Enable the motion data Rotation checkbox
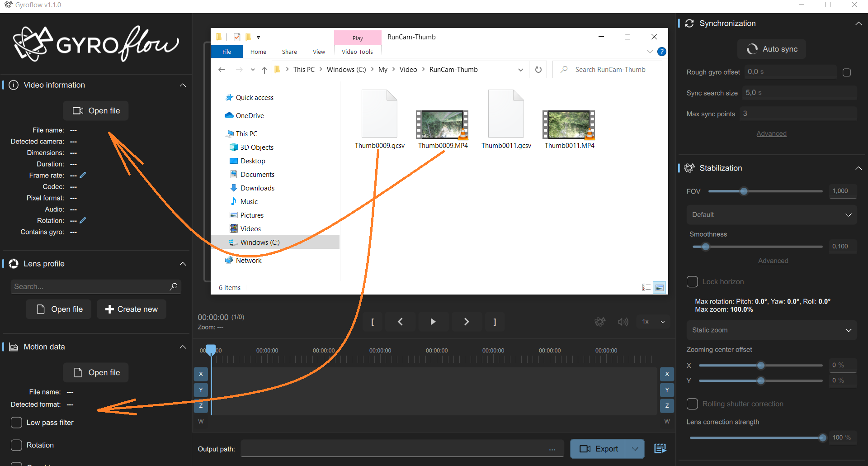Viewport: 868px width, 466px height. click(16, 445)
